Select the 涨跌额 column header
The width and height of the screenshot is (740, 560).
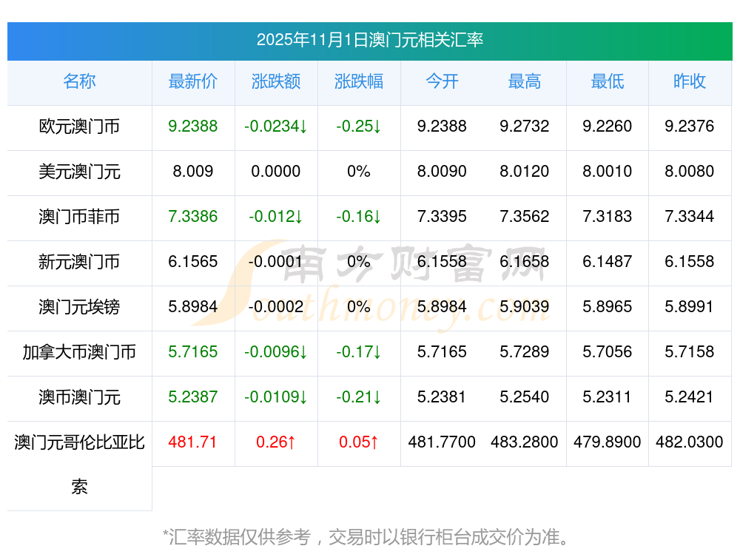coord(275,81)
